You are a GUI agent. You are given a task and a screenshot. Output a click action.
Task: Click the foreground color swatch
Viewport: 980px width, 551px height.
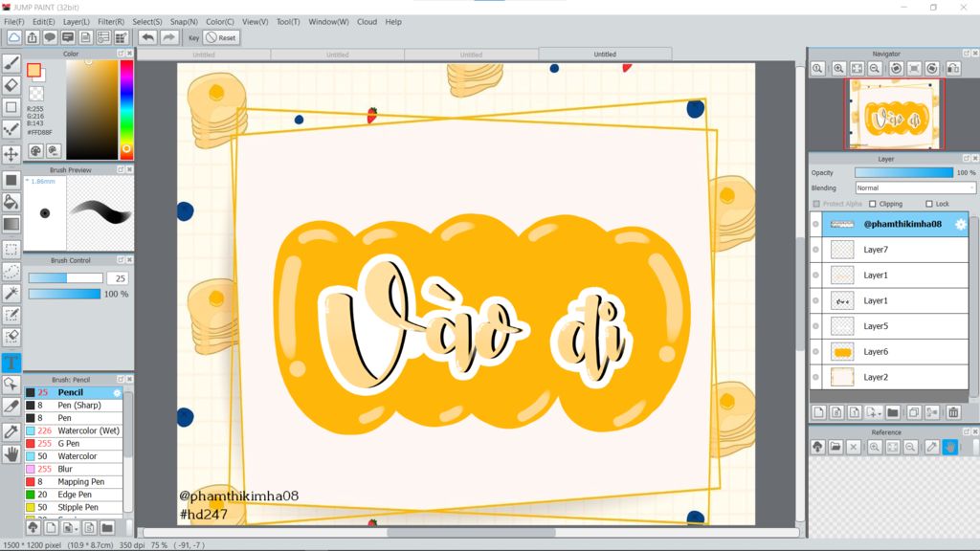(33, 70)
